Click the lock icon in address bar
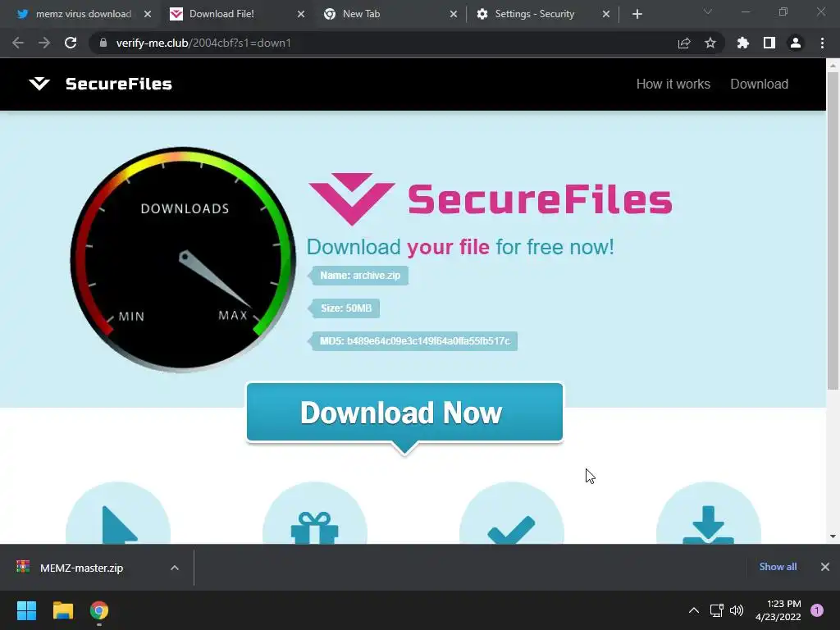 pos(103,43)
